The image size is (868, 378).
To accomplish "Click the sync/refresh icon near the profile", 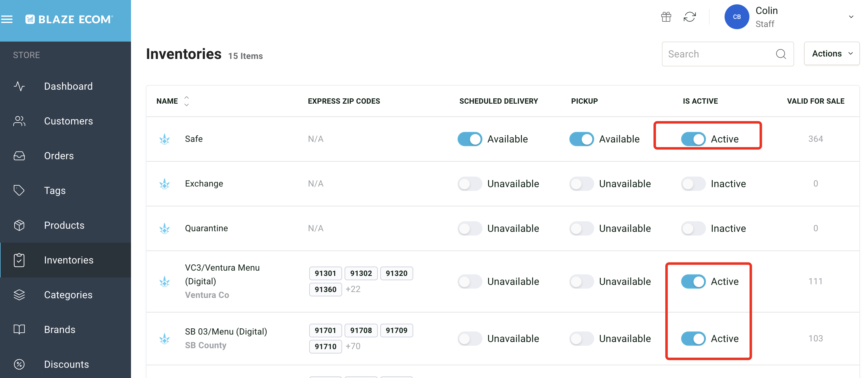I will click(x=689, y=16).
